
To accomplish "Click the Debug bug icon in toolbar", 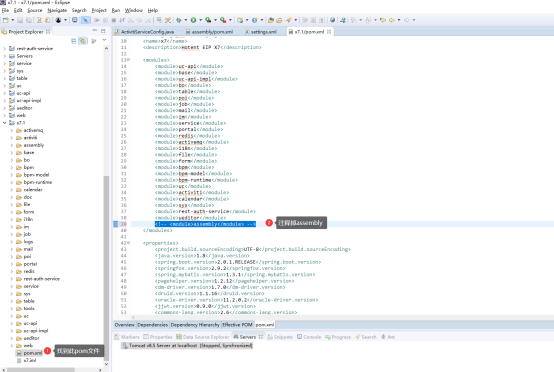I will tap(179, 20).
